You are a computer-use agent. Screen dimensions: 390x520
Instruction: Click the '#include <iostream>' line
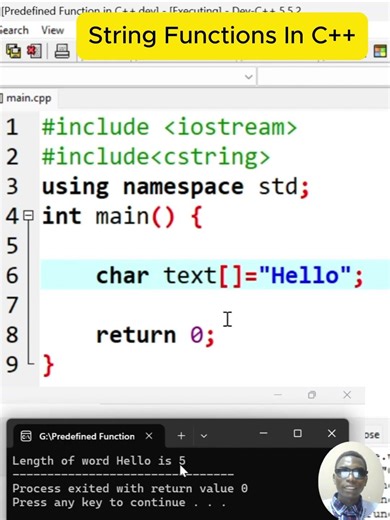tap(169, 127)
